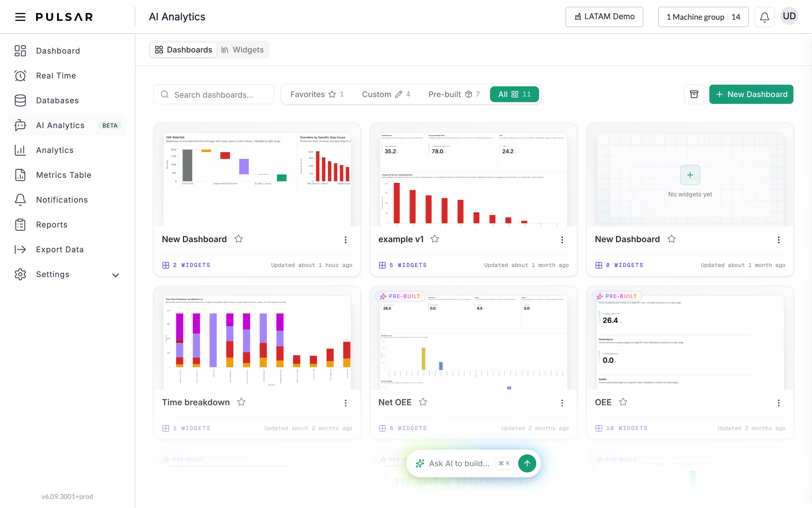Click the "5 WIDGETS" label
This screenshot has height=508, width=812.
pos(408,265)
